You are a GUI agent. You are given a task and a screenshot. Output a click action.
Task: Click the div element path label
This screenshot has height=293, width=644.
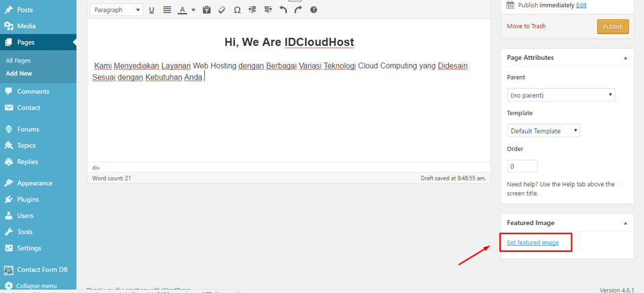(96, 167)
